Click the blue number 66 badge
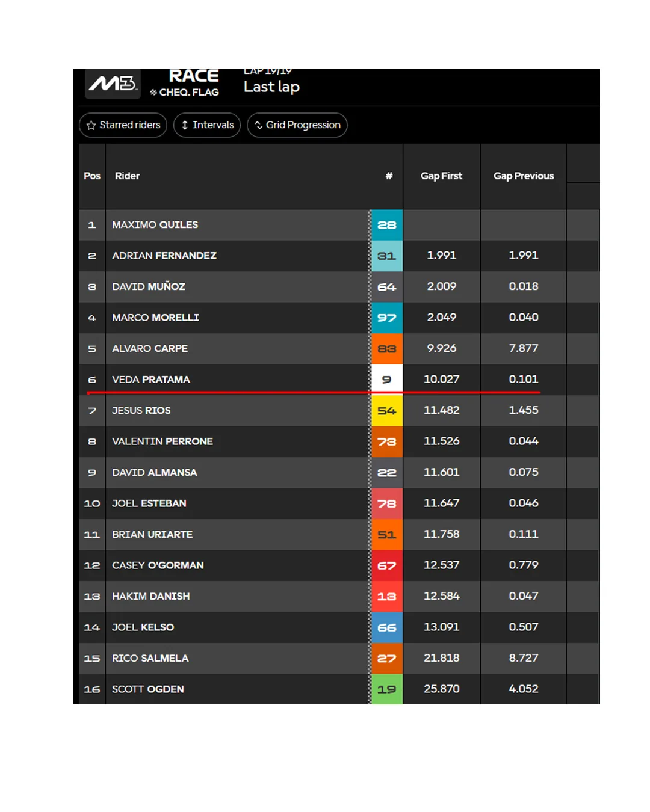This screenshot has width=650, height=812. (386, 627)
